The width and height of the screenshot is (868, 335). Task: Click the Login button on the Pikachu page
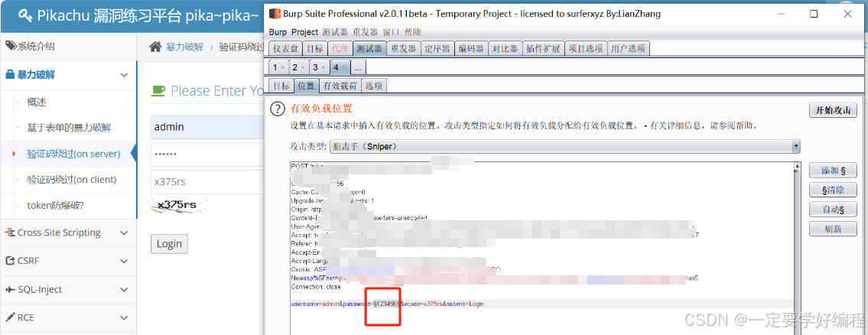(x=169, y=244)
